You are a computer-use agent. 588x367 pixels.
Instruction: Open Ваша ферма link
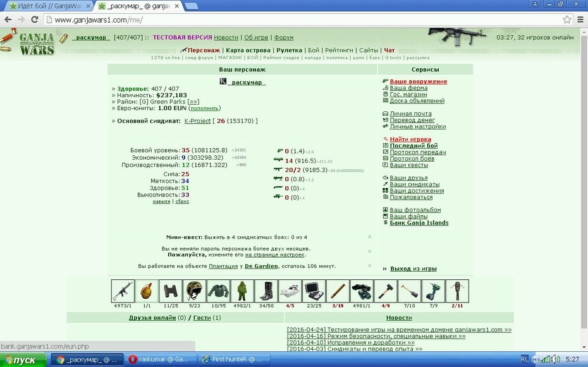point(408,88)
